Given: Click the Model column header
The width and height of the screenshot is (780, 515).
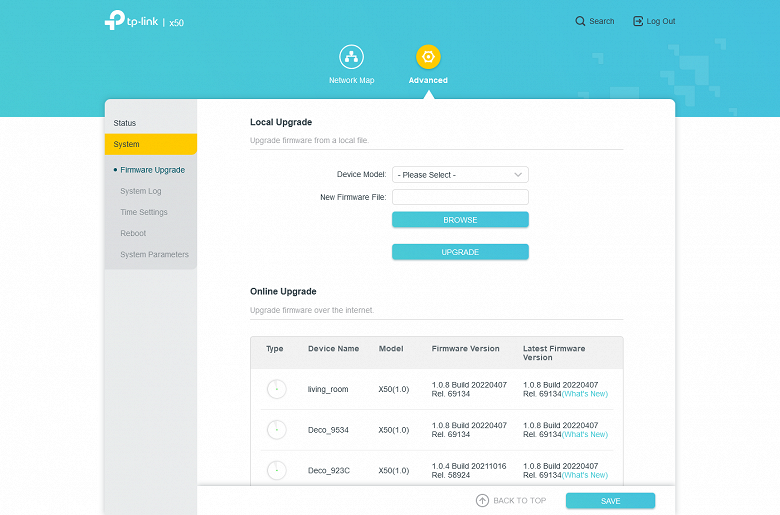Looking at the screenshot, I should click(x=391, y=348).
